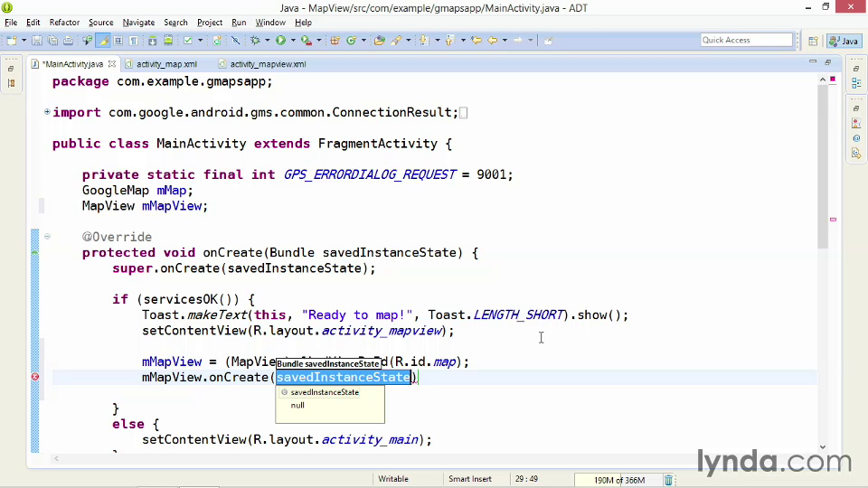The height and width of the screenshot is (488, 868).
Task: Open the Navigate menu
Action: click(138, 23)
